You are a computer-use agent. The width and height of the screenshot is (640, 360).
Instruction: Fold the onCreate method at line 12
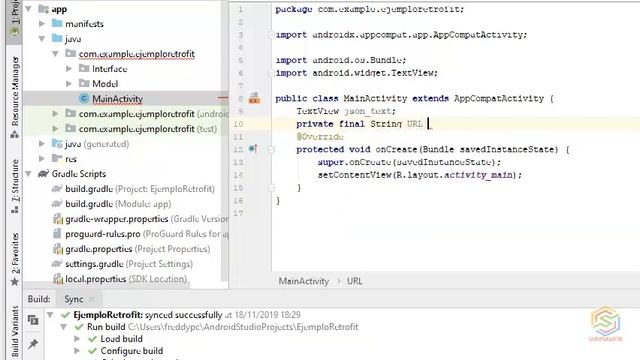click(271, 149)
